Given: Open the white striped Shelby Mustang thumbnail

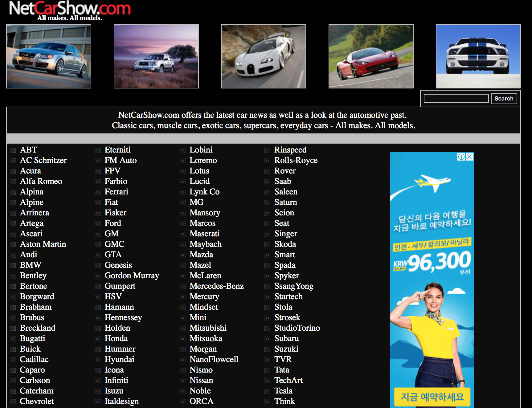Looking at the screenshot, I should tap(478, 56).
